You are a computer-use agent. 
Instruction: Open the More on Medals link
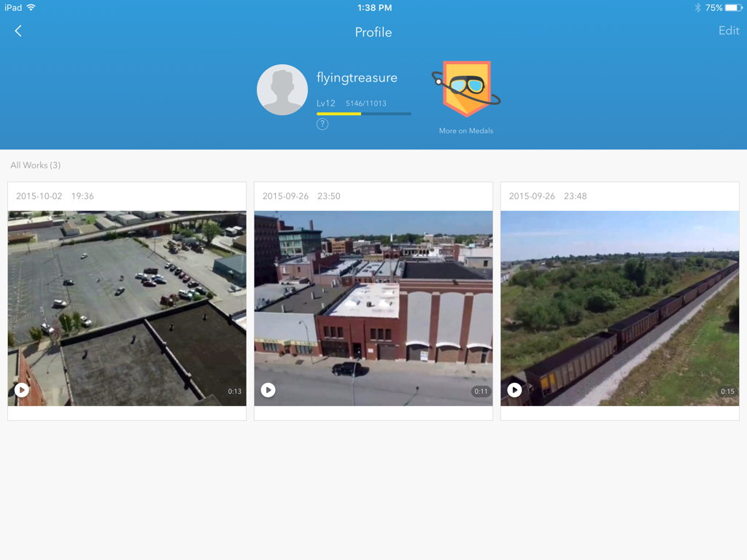[466, 131]
